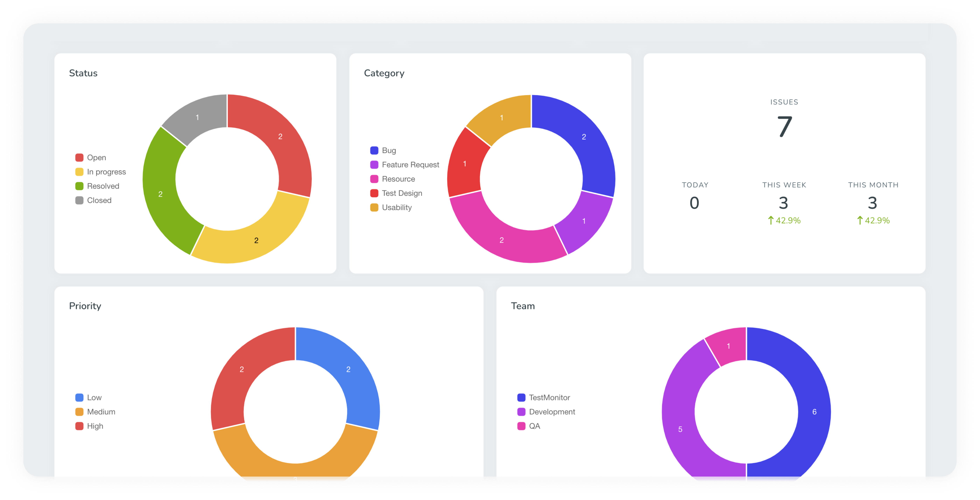Toggle the Bug legend swatch
The width and height of the screenshot is (980, 500).
(x=374, y=150)
